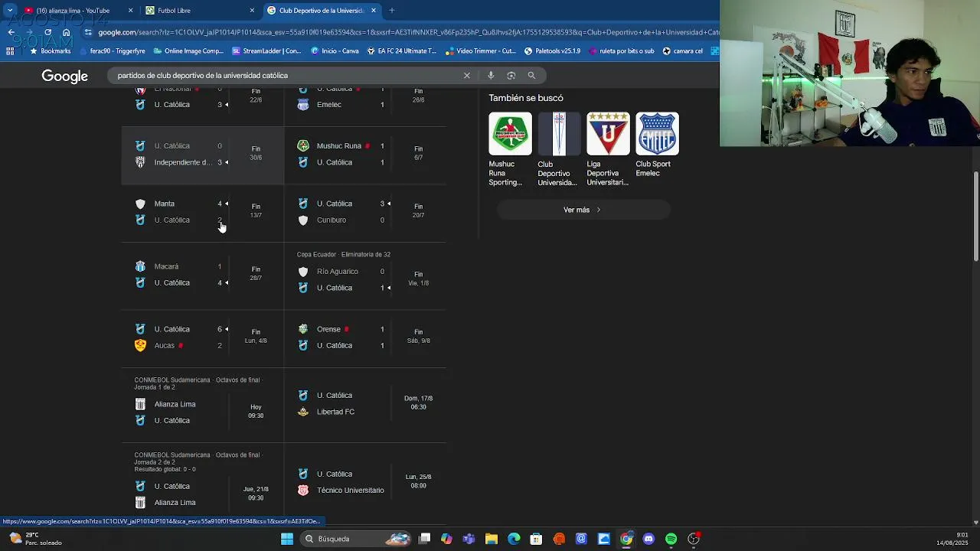This screenshot has width=980, height=551.
Task: Open the Mushuc Runa Sporting Club thumbnail
Action: [x=511, y=134]
